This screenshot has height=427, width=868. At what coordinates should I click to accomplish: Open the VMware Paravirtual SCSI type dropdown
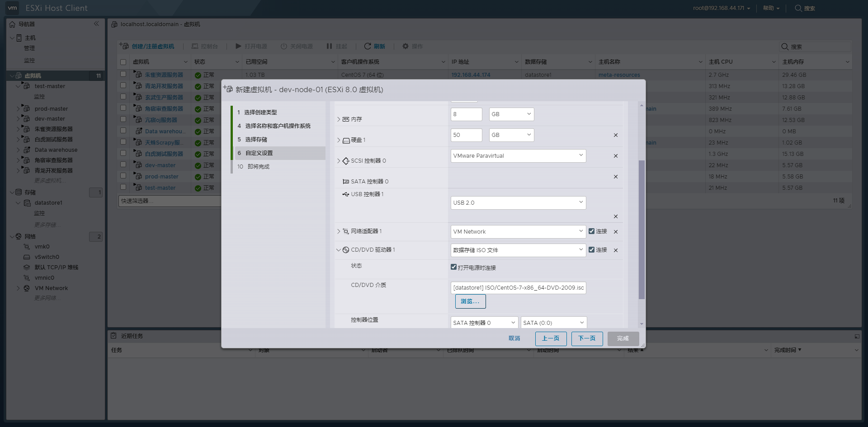click(x=518, y=156)
